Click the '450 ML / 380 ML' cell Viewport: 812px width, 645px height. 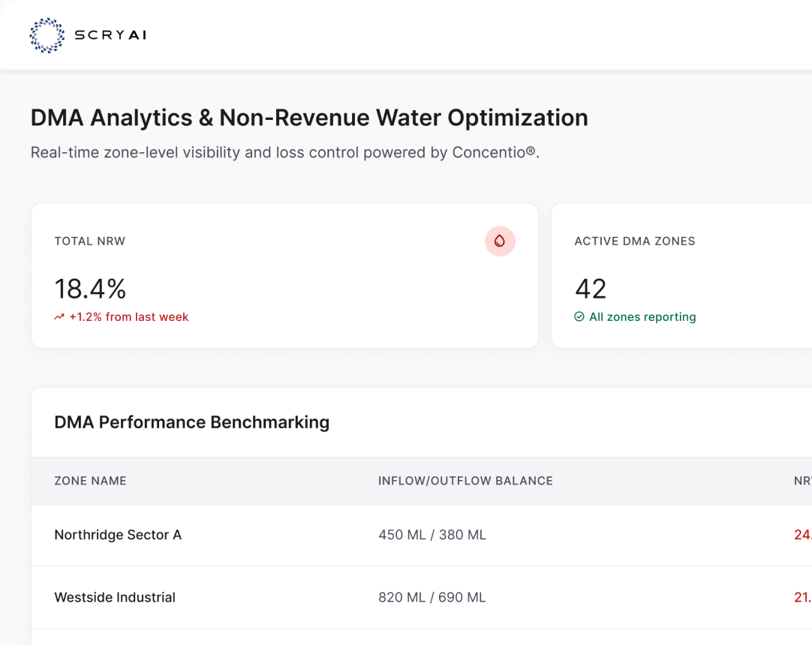[432, 535]
